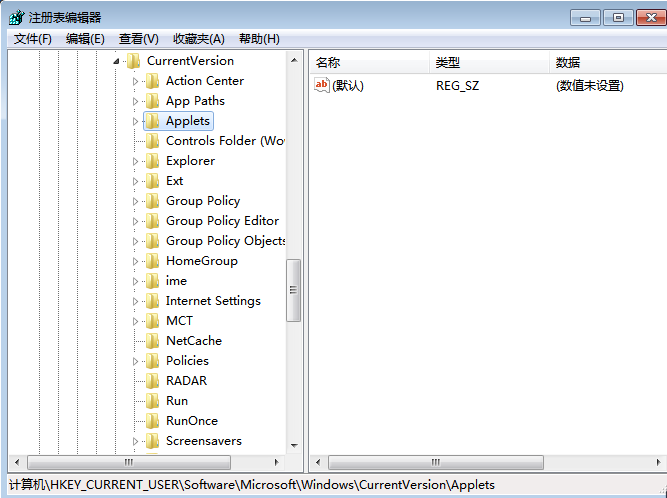
Task: Click the tree pane scroll down arrow
Action: pyautogui.click(x=294, y=446)
